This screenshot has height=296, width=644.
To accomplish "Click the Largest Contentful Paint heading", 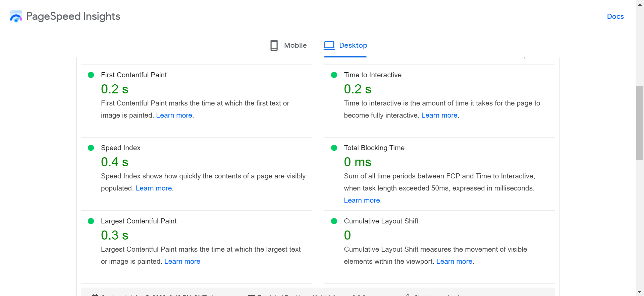I will click(x=139, y=221).
